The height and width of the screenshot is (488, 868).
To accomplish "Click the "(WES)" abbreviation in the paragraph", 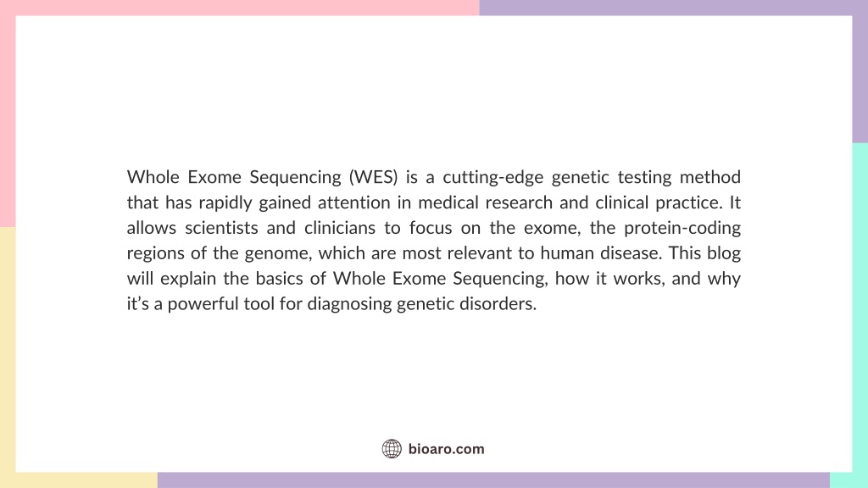I will (x=374, y=177).
